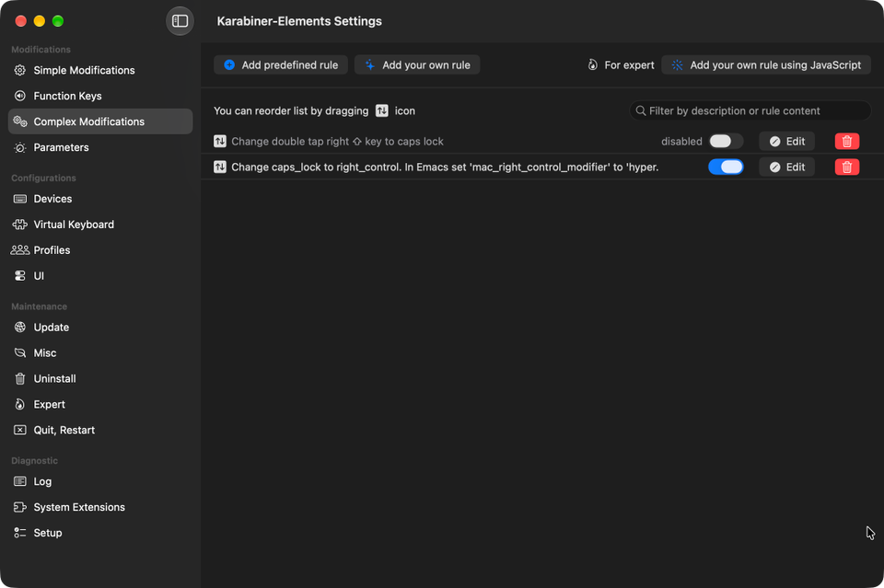
Task: Click the 'disabled' status label
Action: 681,142
